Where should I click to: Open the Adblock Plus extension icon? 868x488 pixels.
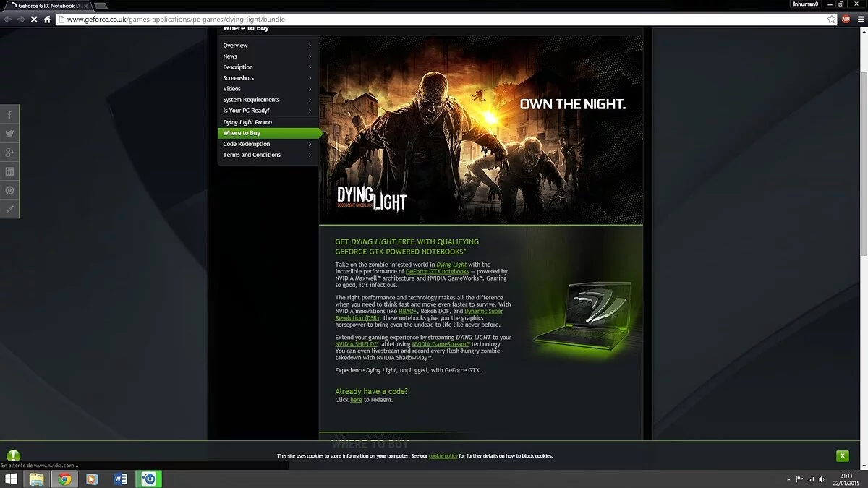[846, 20]
